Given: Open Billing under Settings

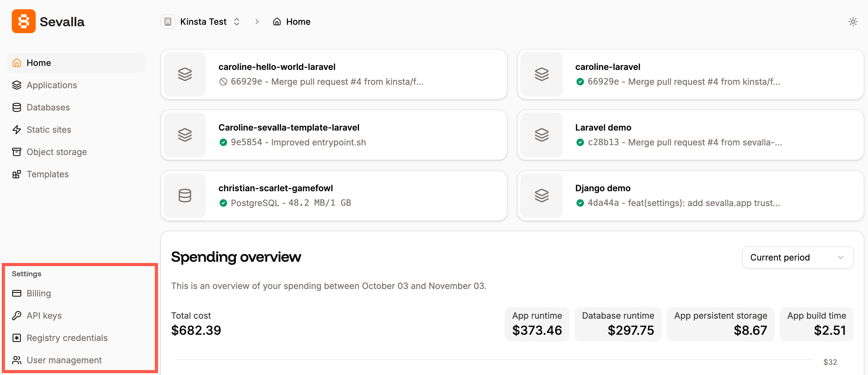Looking at the screenshot, I should (x=39, y=293).
